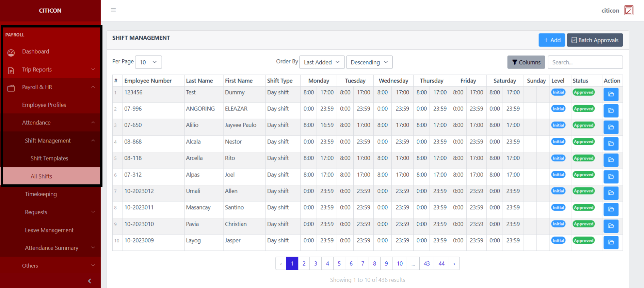
Task: Open folder action for Layog Jasper row
Action: click(611, 242)
